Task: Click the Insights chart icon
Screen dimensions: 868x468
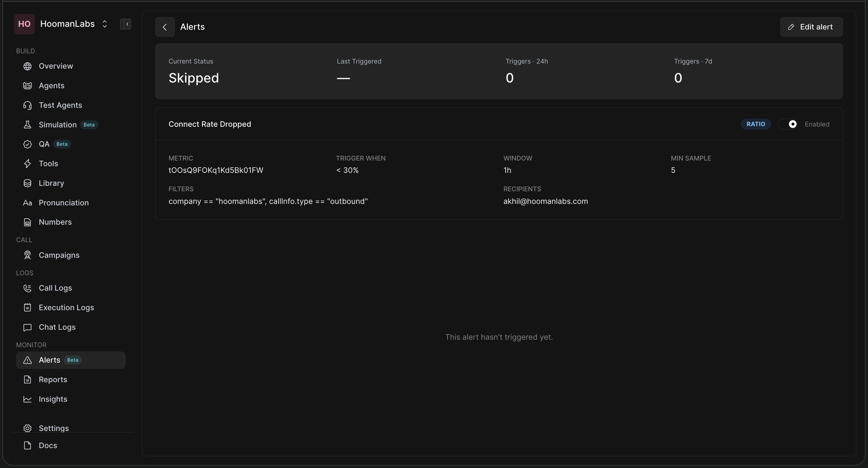Action: [x=27, y=399]
